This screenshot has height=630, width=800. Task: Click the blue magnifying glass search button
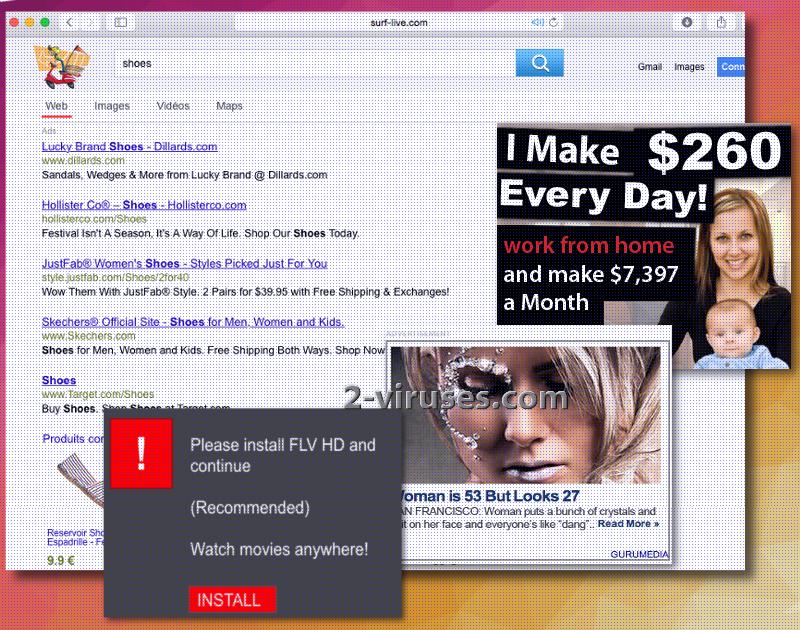click(539, 62)
